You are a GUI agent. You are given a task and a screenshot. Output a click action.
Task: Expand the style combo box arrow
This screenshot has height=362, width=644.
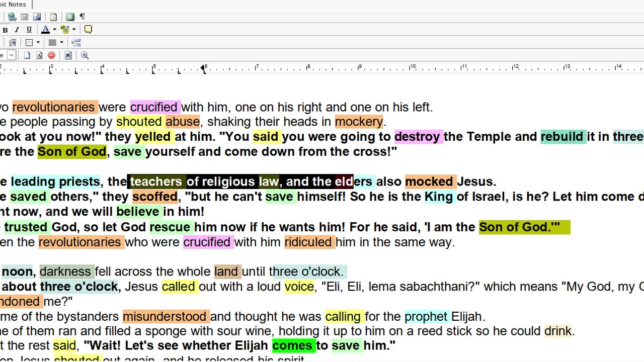pos(11,55)
